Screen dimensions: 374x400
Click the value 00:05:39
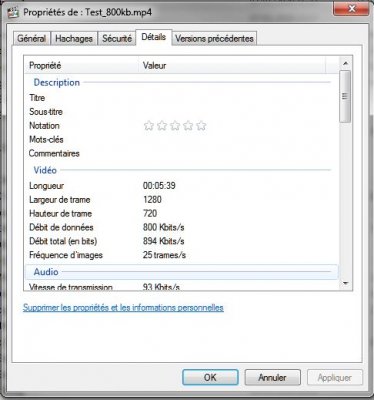159,186
